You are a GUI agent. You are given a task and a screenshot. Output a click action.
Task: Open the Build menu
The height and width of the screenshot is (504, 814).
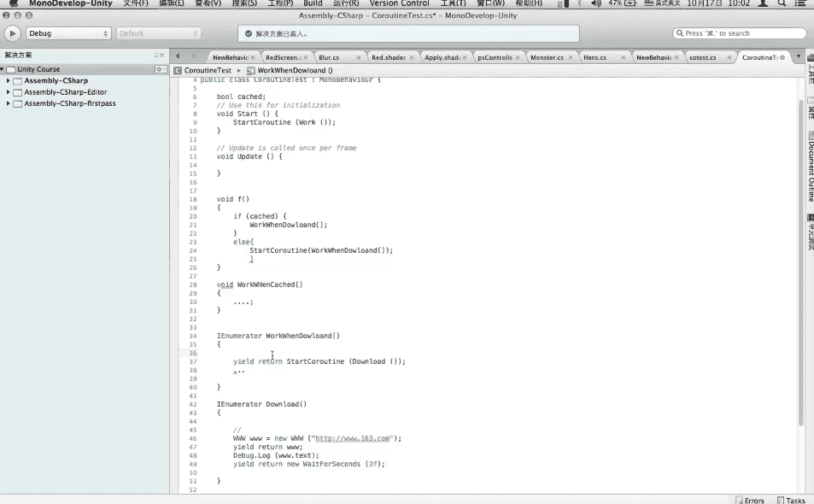(313, 3)
